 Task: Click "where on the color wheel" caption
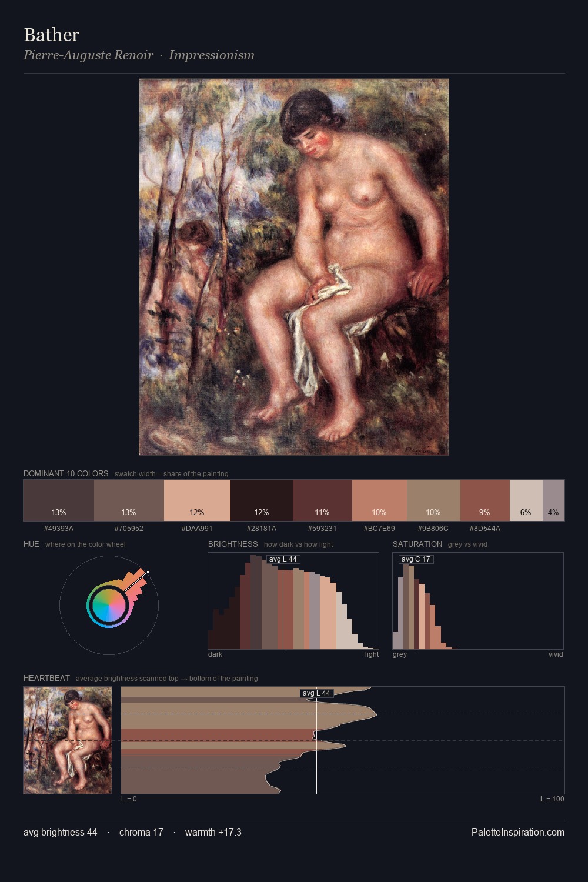pyautogui.click(x=85, y=544)
